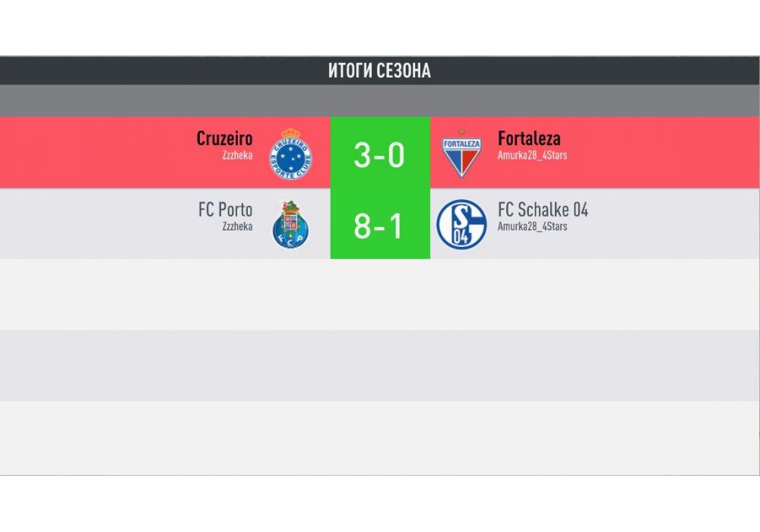Screen dimensions: 760x532
Task: Click the ИТОГИ СЕЗОНА header
Action: click(379, 71)
